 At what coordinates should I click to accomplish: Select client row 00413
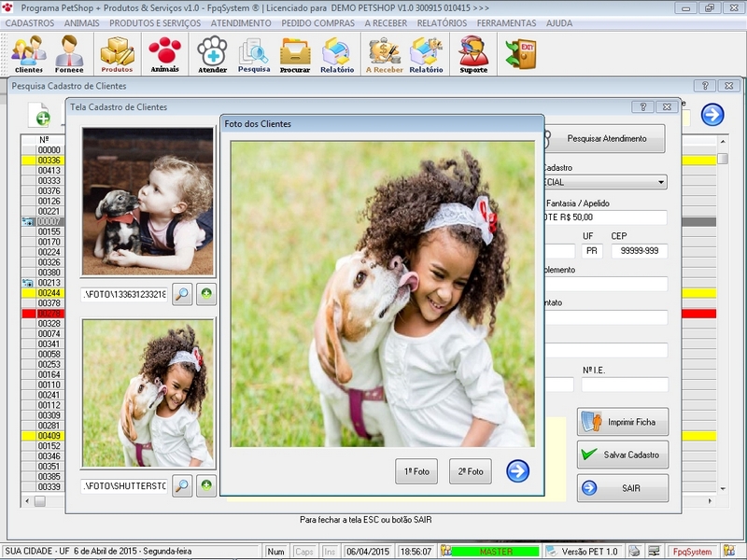pos(43,171)
